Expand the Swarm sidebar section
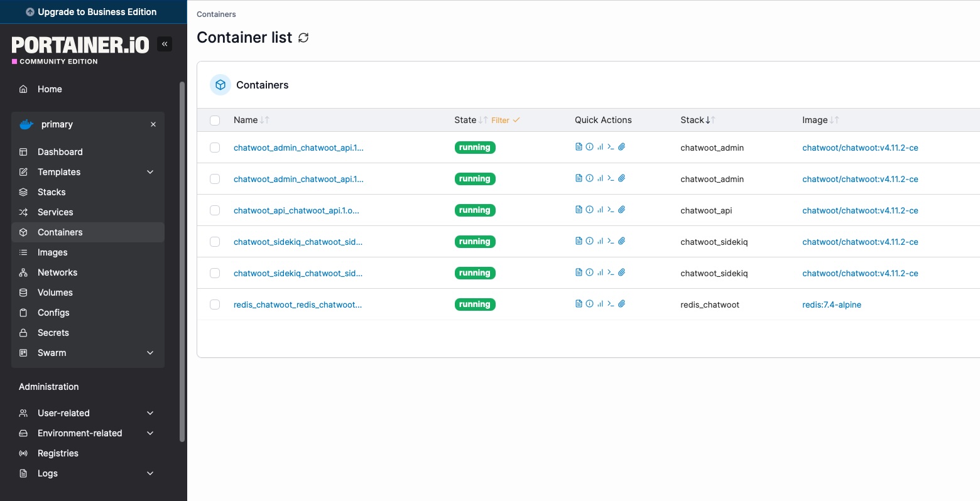The height and width of the screenshot is (501, 980). [150, 353]
